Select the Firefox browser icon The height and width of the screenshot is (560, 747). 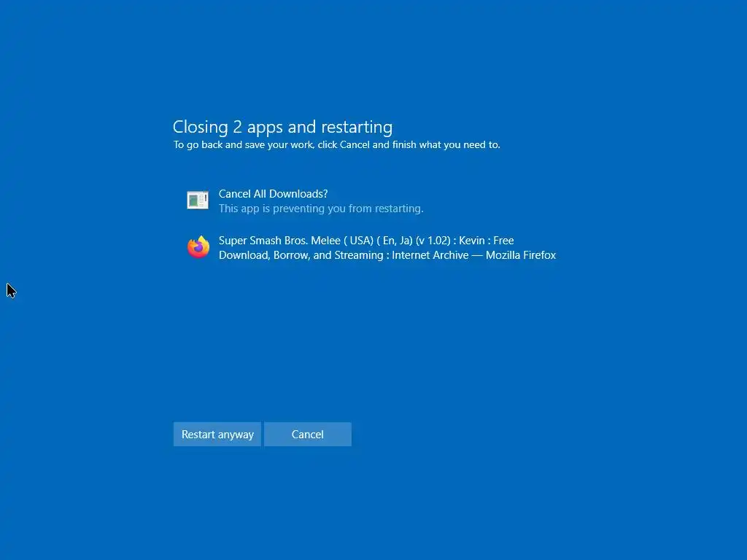click(x=198, y=247)
